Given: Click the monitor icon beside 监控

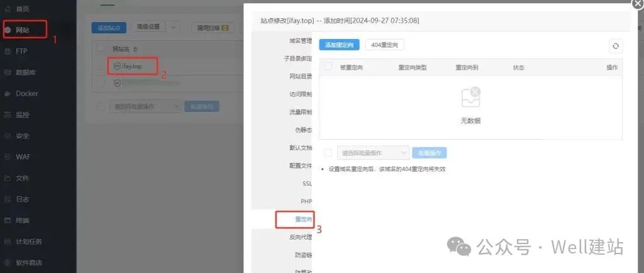Looking at the screenshot, I should coord(8,115).
